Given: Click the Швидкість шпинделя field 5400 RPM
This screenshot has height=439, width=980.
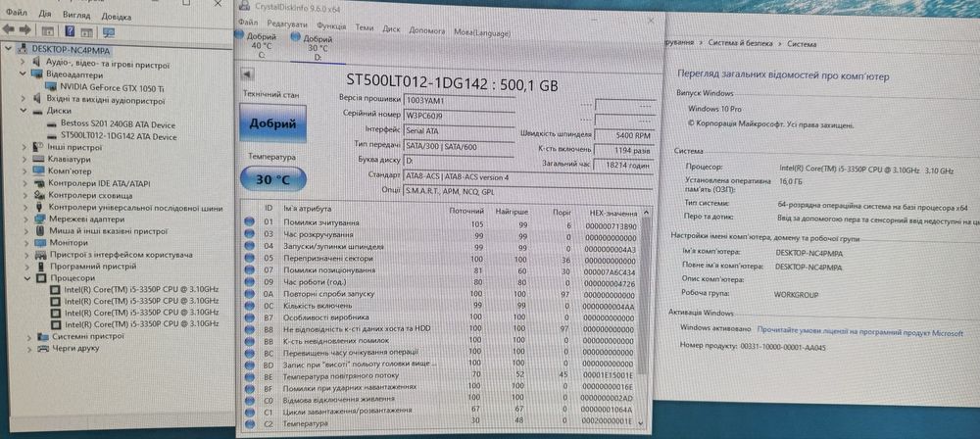Looking at the screenshot, I should pos(623,134).
